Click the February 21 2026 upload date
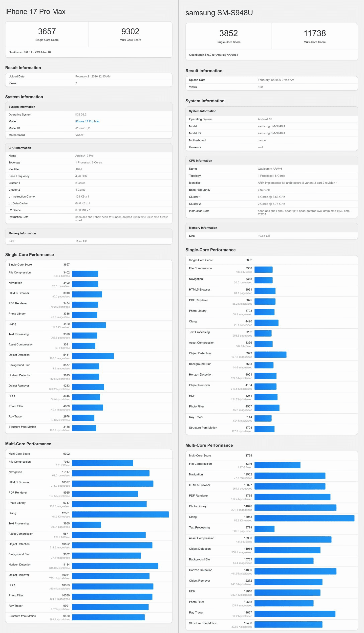 tap(93, 77)
